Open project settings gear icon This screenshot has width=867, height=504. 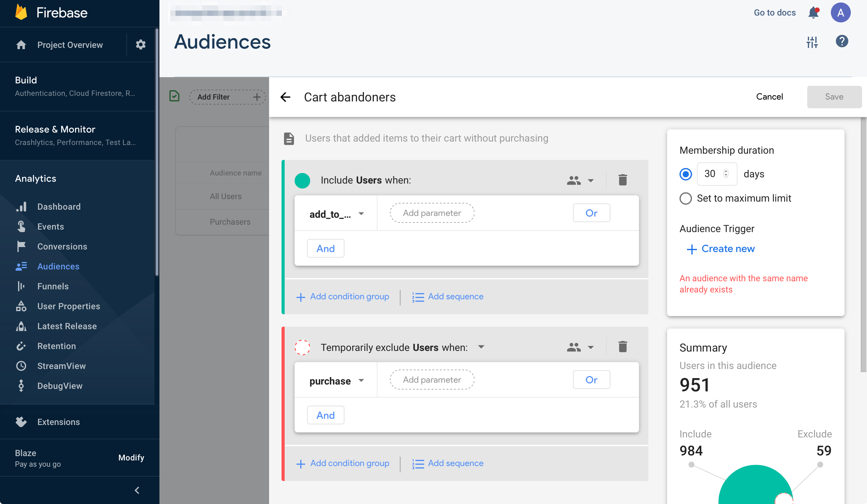pyautogui.click(x=140, y=45)
